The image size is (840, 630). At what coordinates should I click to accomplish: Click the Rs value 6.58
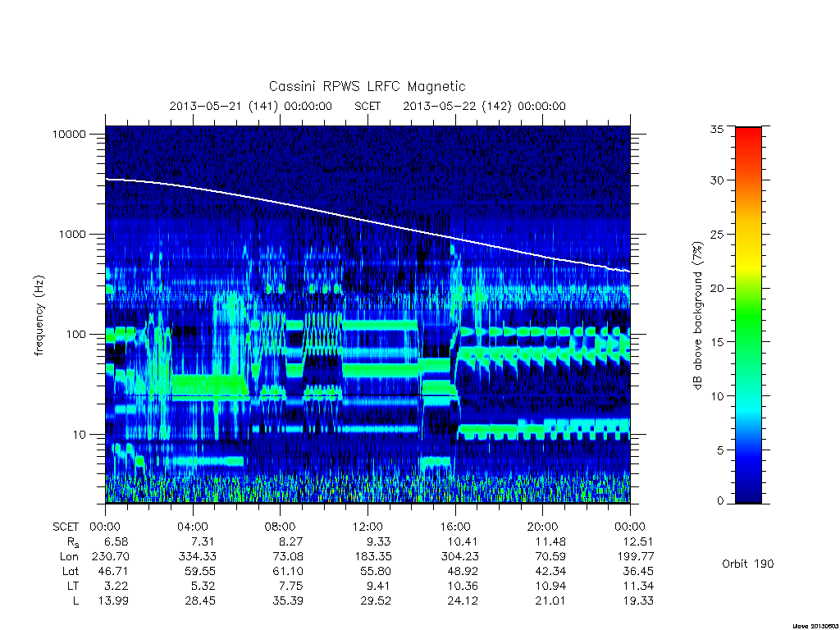[x=116, y=541]
